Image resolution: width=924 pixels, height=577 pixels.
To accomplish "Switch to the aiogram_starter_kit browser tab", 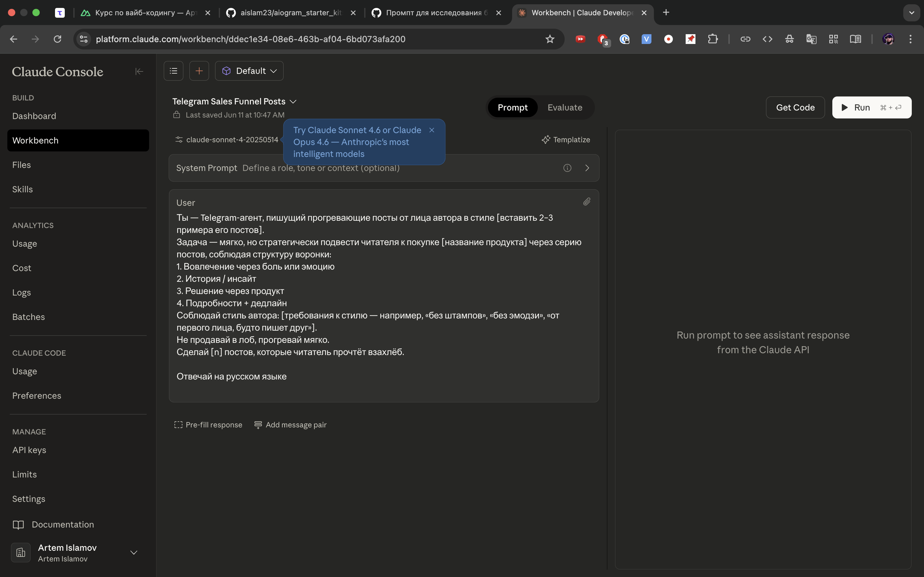I will tap(291, 13).
